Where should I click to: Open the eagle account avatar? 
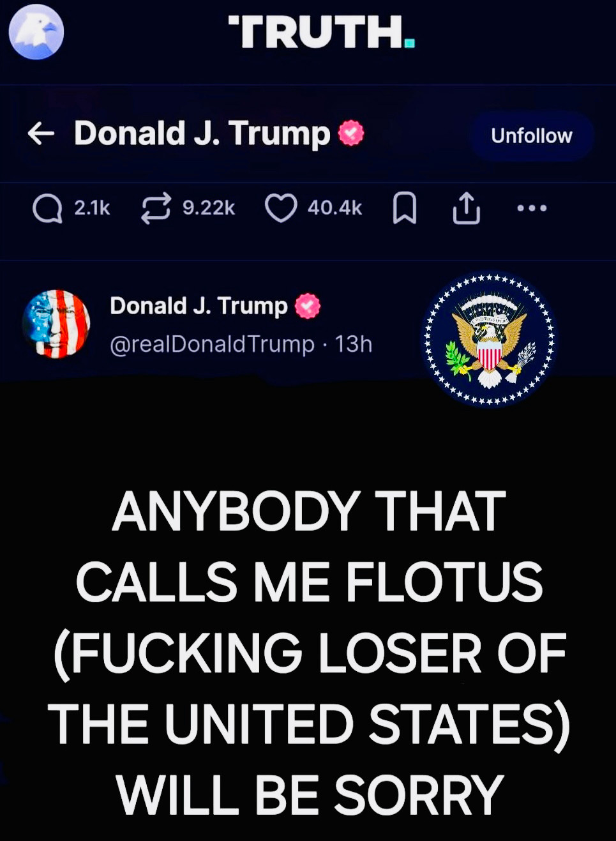click(x=36, y=31)
